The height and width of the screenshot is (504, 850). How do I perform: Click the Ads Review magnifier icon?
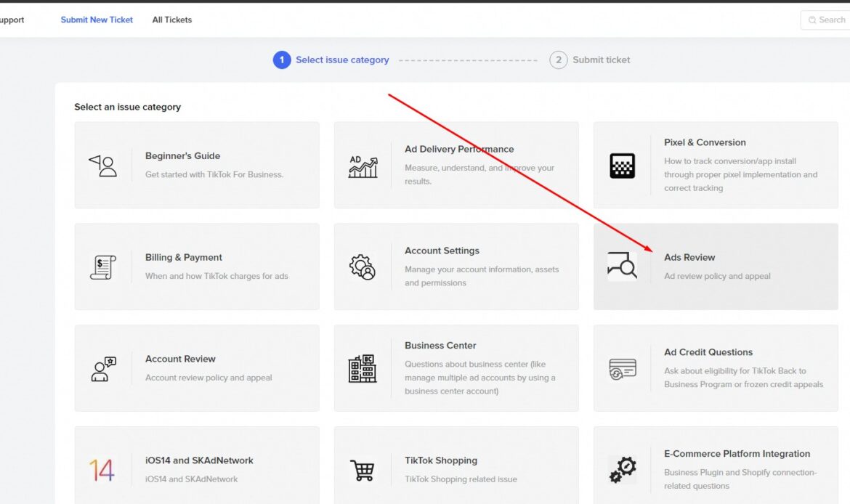point(622,266)
